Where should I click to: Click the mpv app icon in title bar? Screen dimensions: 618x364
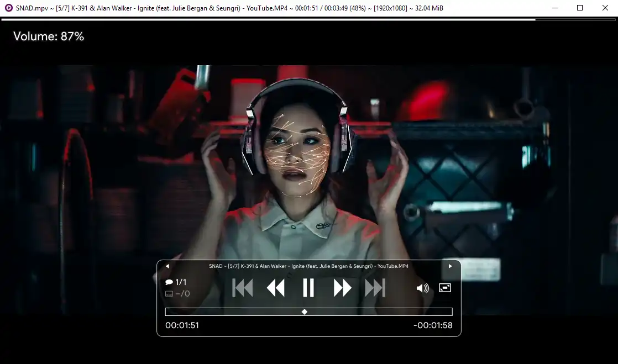(x=8, y=8)
